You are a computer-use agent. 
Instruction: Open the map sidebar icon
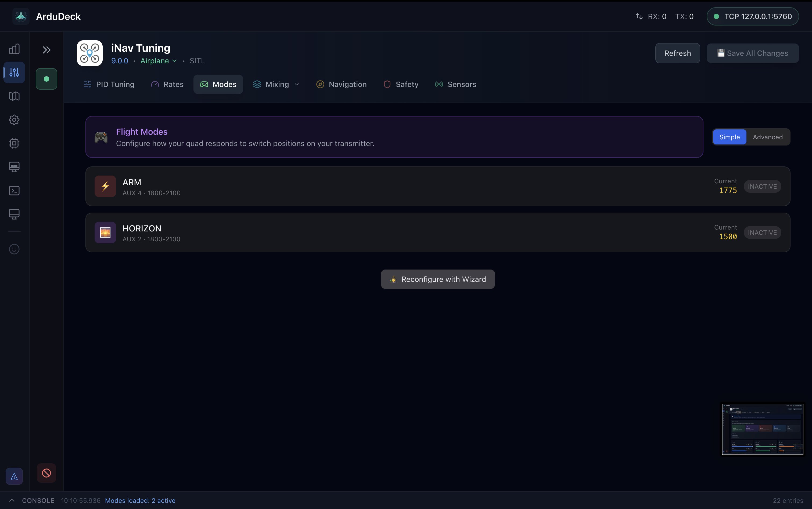coord(14,96)
